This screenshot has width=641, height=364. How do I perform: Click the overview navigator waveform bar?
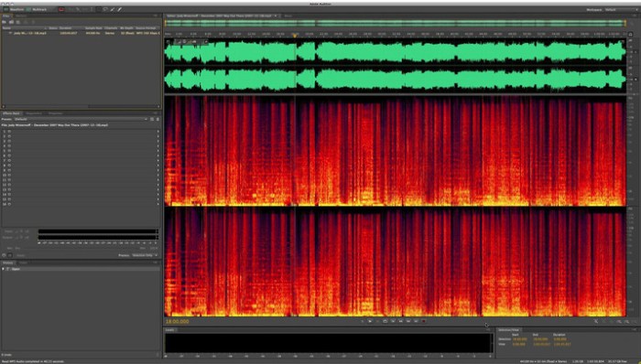tap(395, 23)
